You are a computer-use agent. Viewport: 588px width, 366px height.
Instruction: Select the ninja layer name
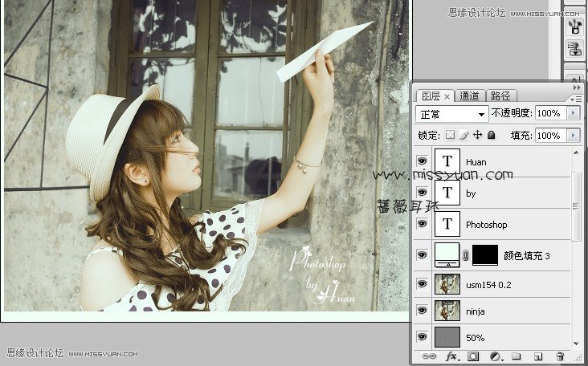tap(475, 311)
